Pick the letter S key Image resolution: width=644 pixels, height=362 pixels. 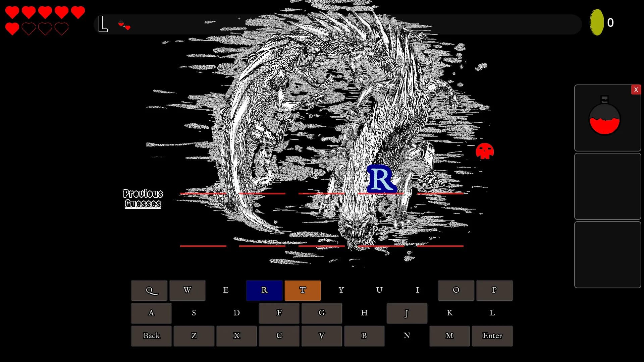(194, 313)
